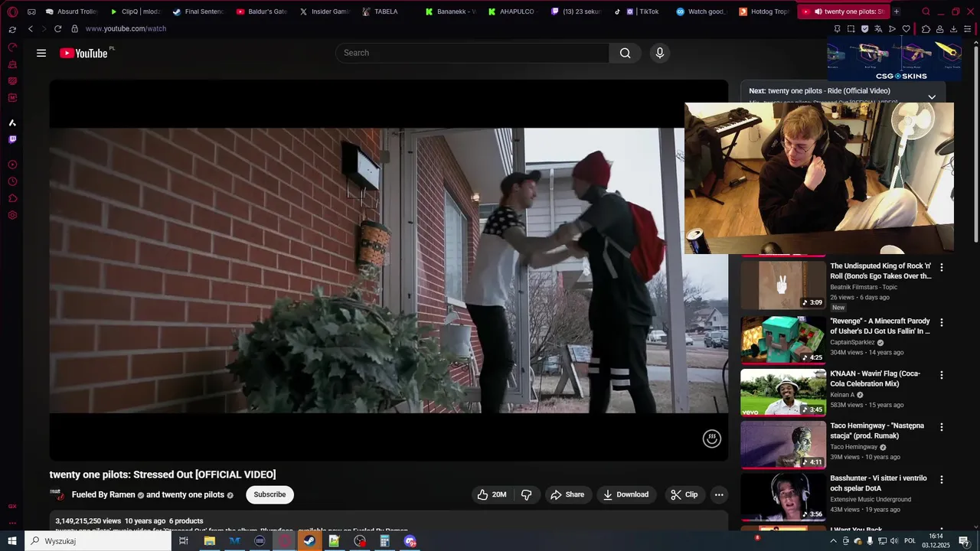Switch to the TABELA browser tab
The height and width of the screenshot is (551, 980).
(x=387, y=11)
